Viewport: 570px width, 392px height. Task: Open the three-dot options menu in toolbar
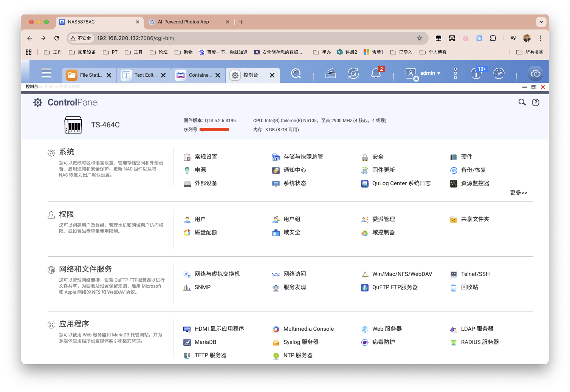(x=455, y=73)
